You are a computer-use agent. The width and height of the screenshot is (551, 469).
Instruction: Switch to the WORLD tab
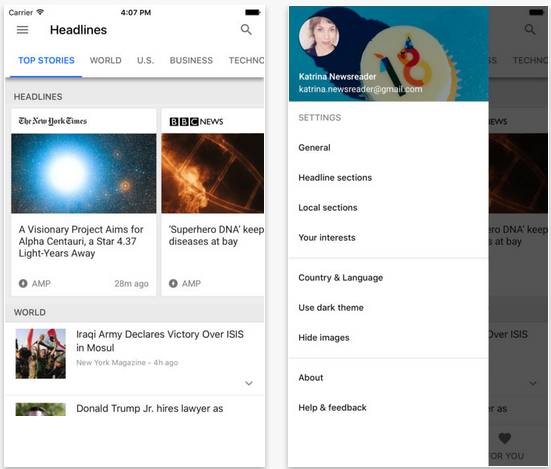pos(105,60)
